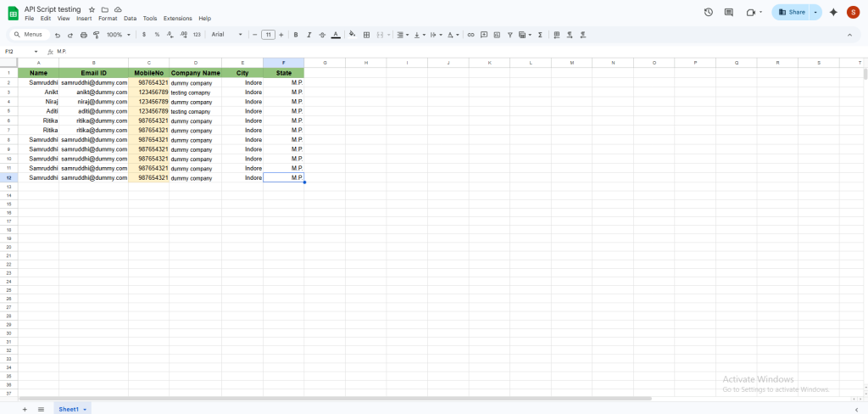
Task: Click the add new sheet plus button
Action: pos(24,409)
